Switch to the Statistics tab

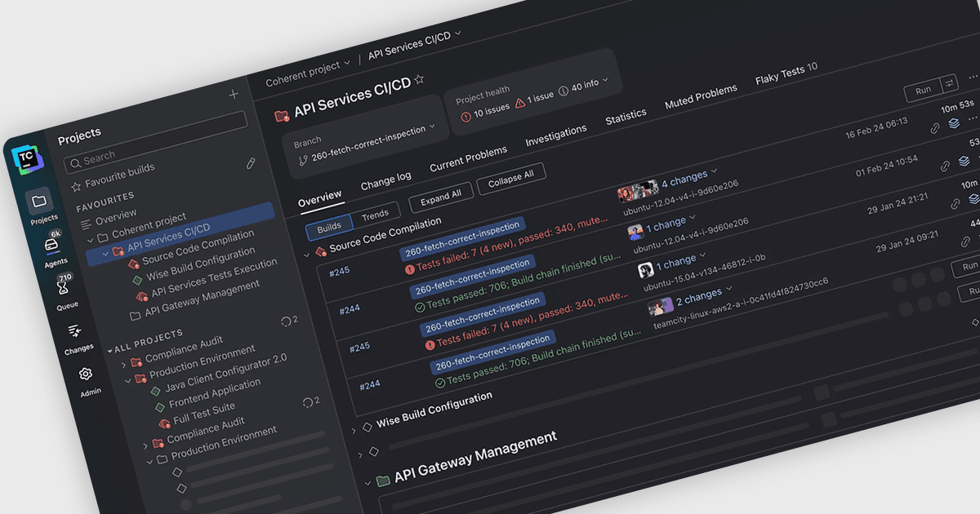[x=626, y=116]
